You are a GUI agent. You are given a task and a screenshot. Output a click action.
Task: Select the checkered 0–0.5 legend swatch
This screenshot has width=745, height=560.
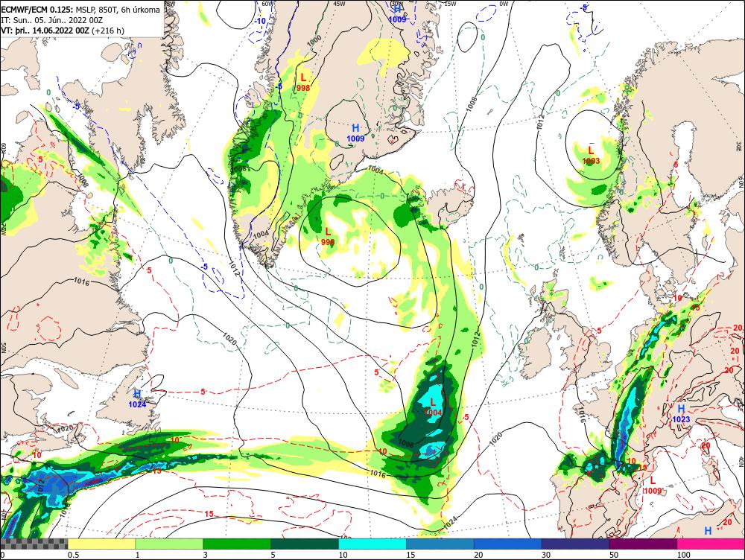[34, 544]
